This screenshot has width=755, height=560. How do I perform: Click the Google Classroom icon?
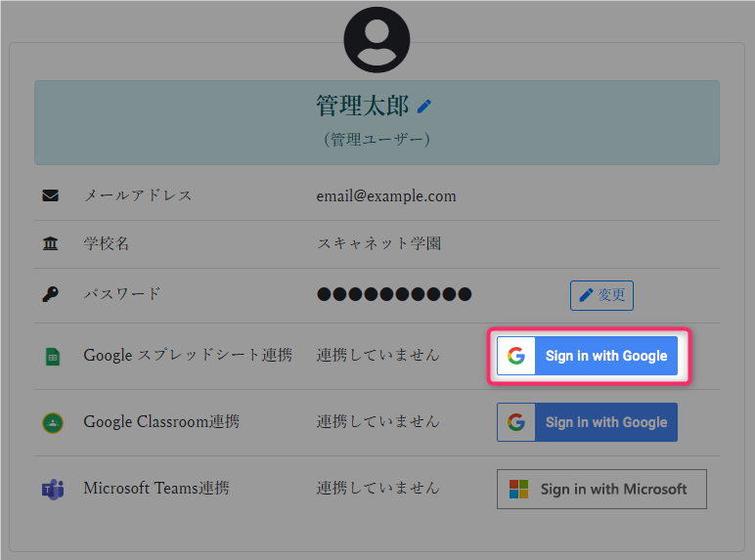[x=53, y=423]
